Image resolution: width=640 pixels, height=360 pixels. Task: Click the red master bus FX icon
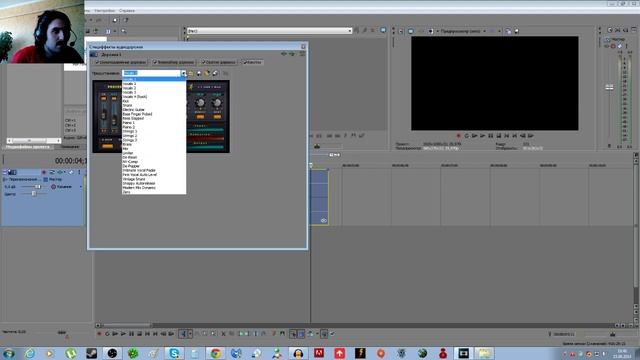coord(613,46)
